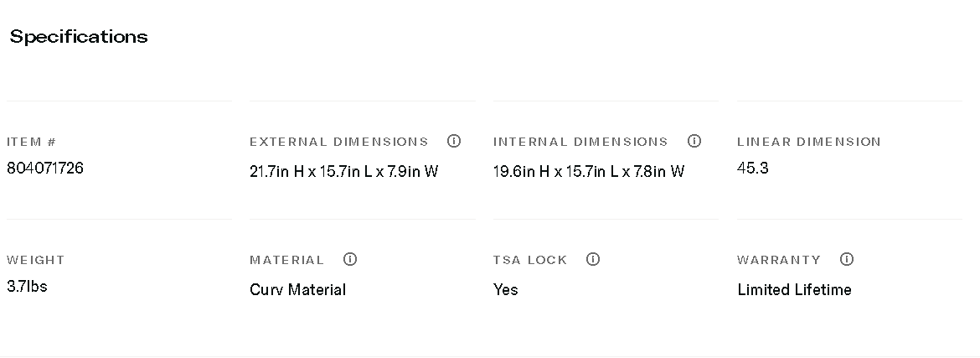Open the Internal Dimensions info tooltip icon
Image resolution: width=980 pixels, height=358 pixels.
pyautogui.click(x=694, y=141)
